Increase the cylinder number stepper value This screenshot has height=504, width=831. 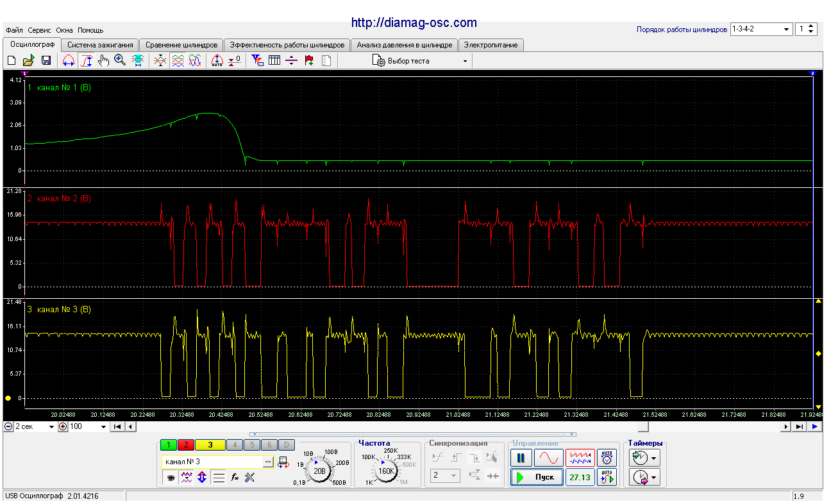pos(811,26)
